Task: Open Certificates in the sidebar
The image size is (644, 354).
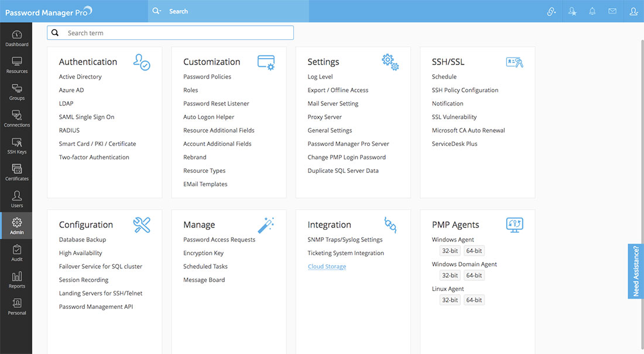Action: 16,173
